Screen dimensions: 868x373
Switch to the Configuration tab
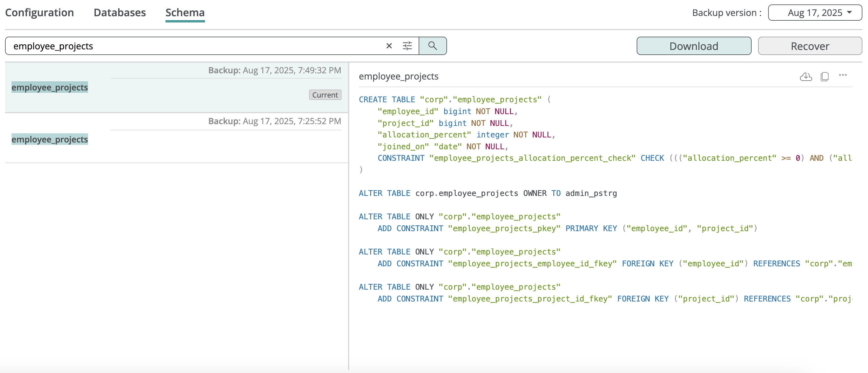(x=39, y=13)
